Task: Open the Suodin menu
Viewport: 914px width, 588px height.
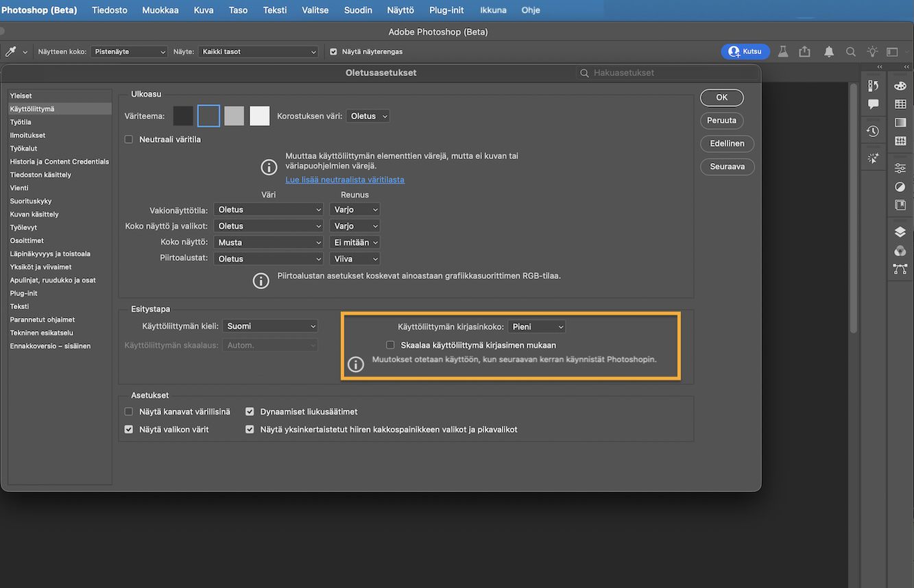Action: tap(358, 10)
